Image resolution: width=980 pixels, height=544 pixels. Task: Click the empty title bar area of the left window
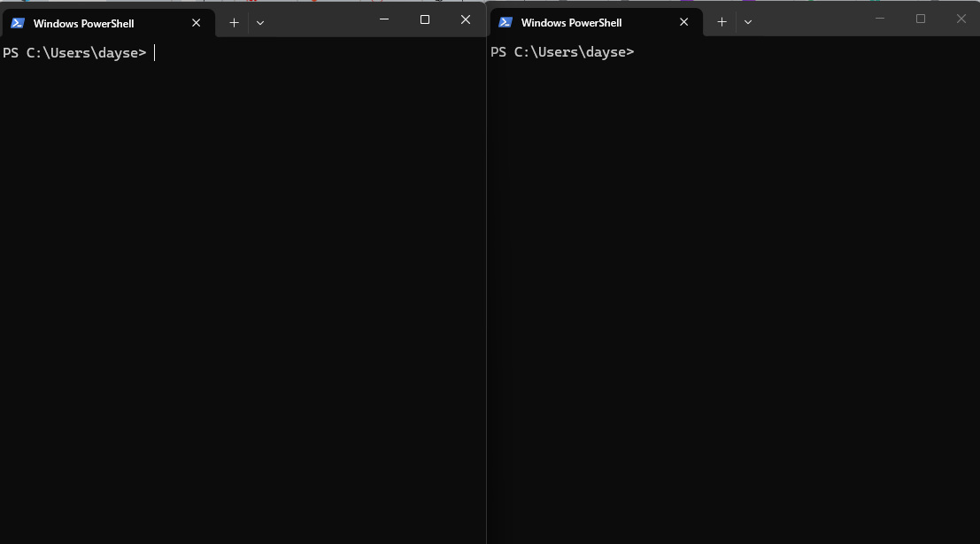click(x=319, y=21)
